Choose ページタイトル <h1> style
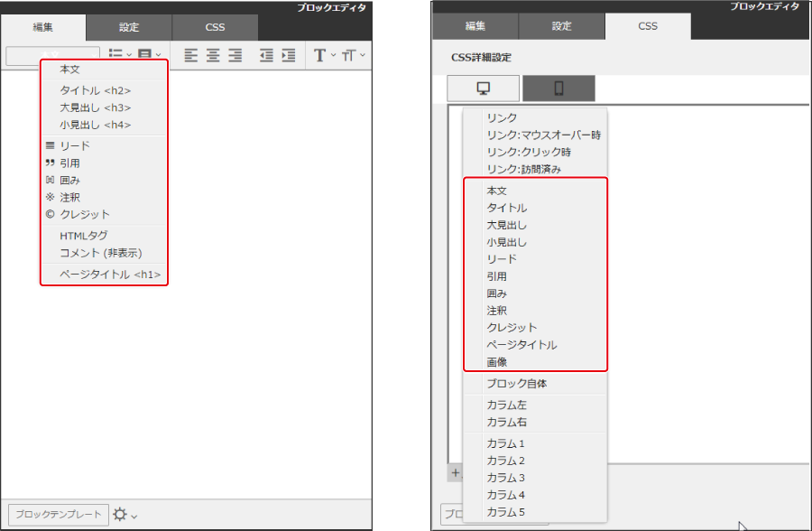This screenshot has width=812, height=531. [x=104, y=275]
